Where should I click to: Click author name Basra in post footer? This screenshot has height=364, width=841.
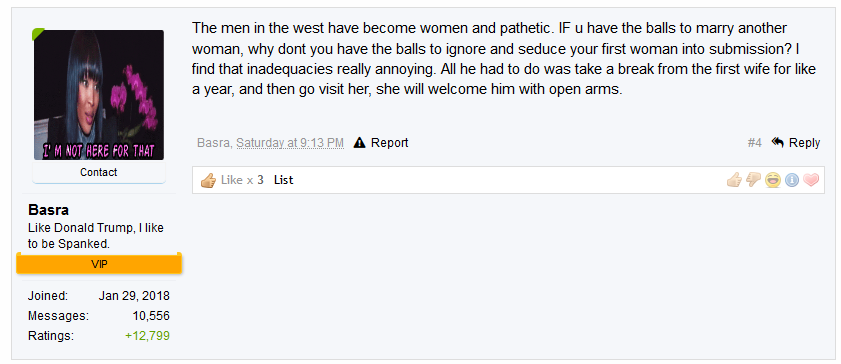[213, 143]
